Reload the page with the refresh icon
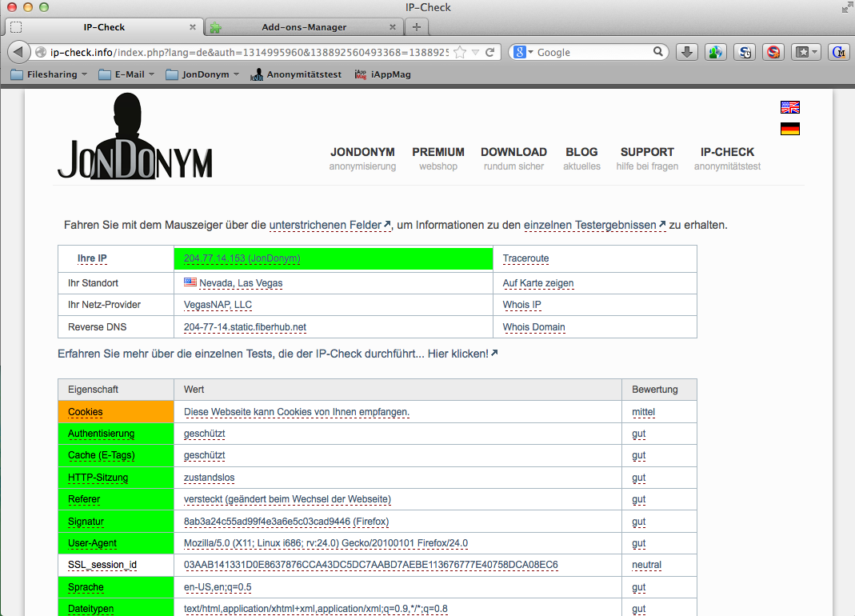The width and height of the screenshot is (855, 616). [489, 52]
